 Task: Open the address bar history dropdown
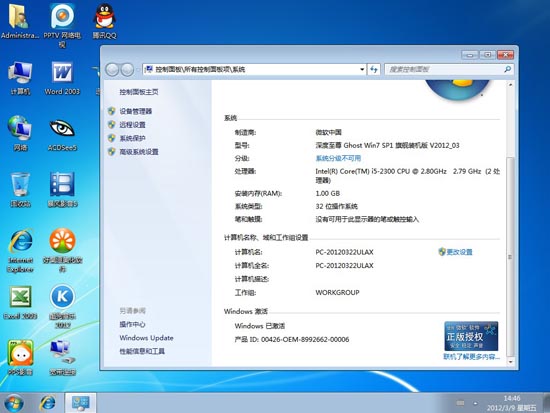(362, 69)
